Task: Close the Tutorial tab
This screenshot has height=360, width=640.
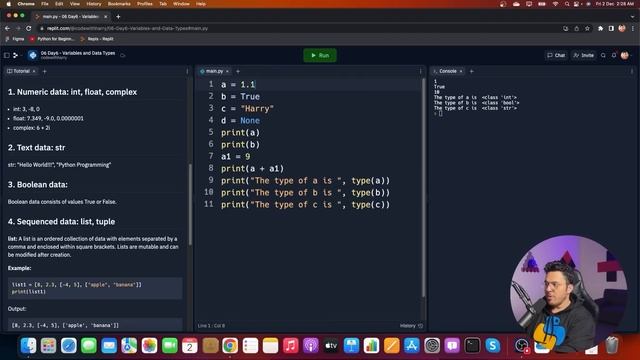Action: [x=34, y=71]
